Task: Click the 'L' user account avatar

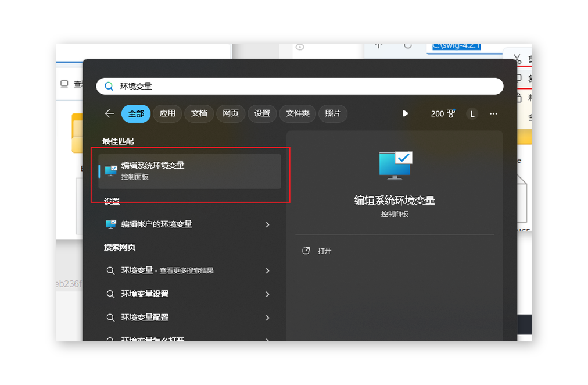Action: tap(472, 113)
